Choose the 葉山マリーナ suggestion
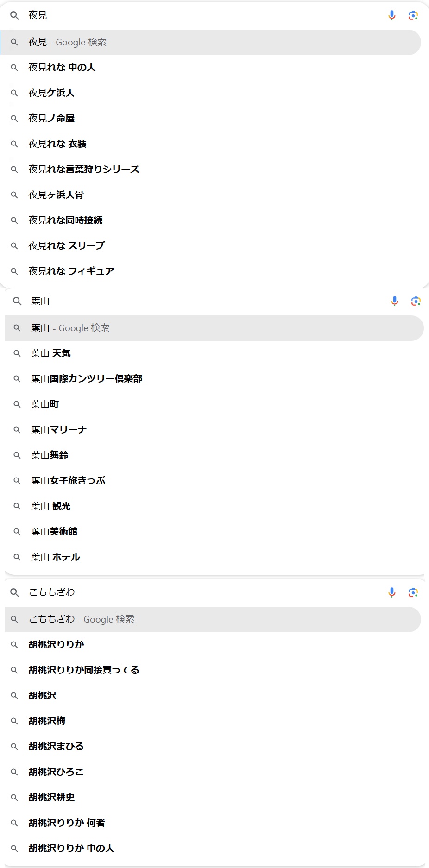Image resolution: width=429 pixels, height=868 pixels. click(59, 430)
